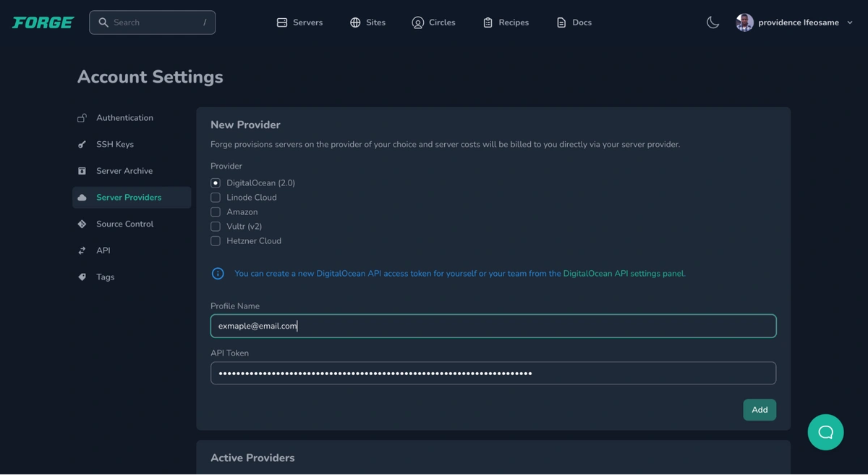Image resolution: width=868 pixels, height=475 pixels.
Task: Open the DigitalOcean API settings panel link
Action: pyautogui.click(x=623, y=274)
